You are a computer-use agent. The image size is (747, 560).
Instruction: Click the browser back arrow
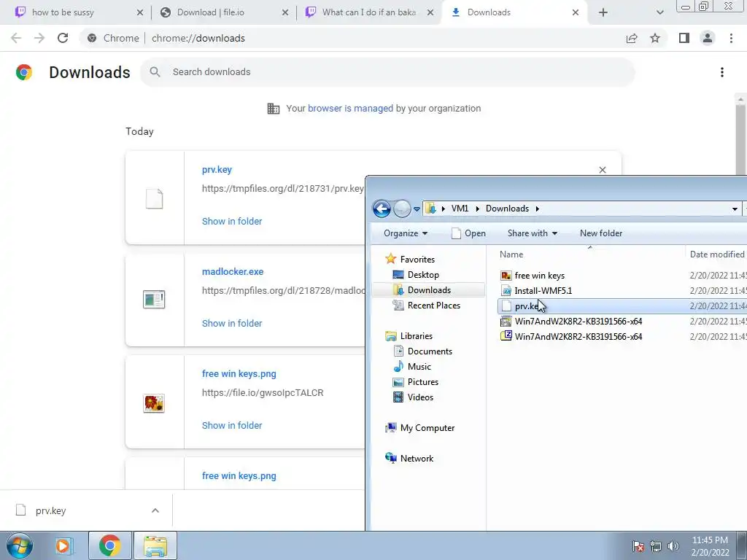click(16, 38)
